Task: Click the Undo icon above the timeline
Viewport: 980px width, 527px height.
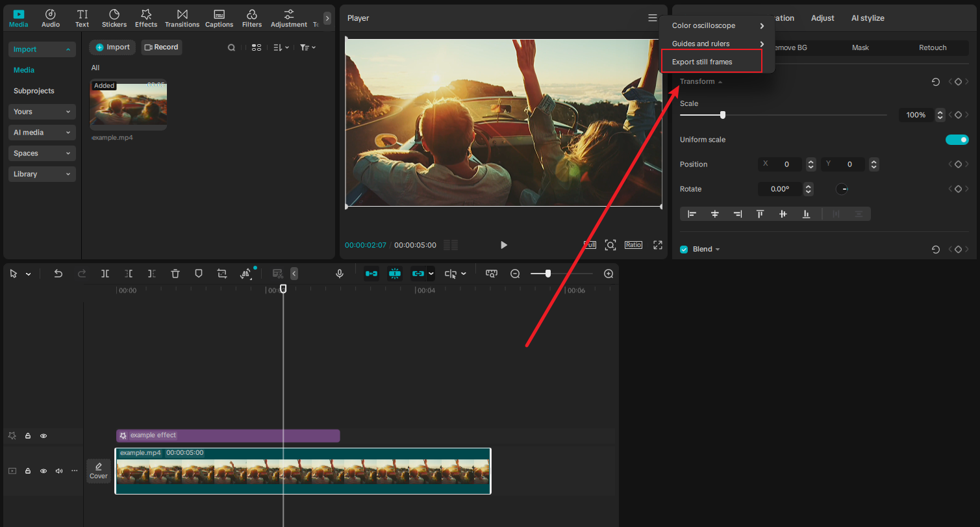Action: click(58, 274)
